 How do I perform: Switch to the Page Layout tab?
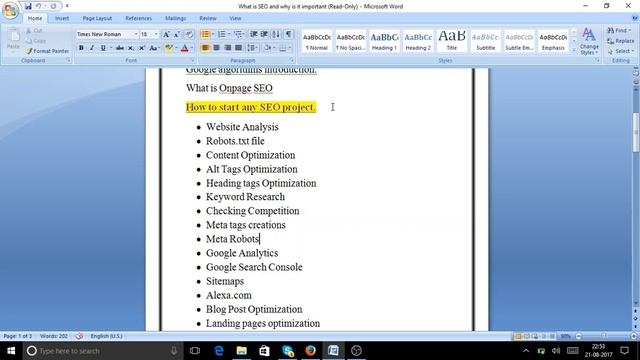coord(97,18)
